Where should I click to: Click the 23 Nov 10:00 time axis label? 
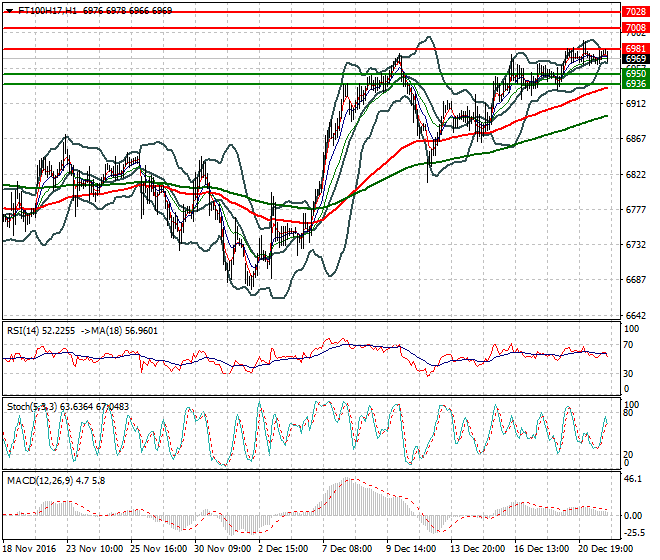pyautogui.click(x=95, y=549)
